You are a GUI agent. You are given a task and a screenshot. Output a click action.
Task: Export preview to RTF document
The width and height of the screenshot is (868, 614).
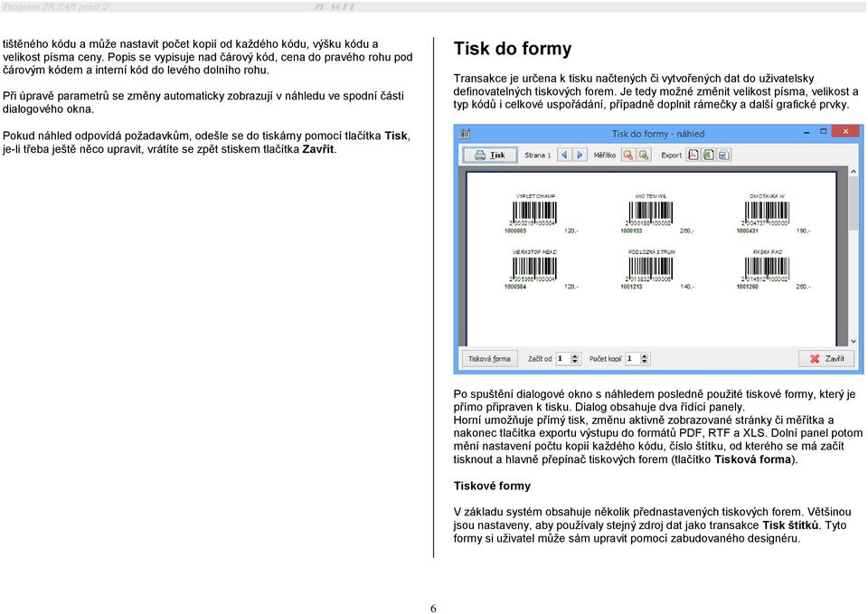[x=723, y=155]
